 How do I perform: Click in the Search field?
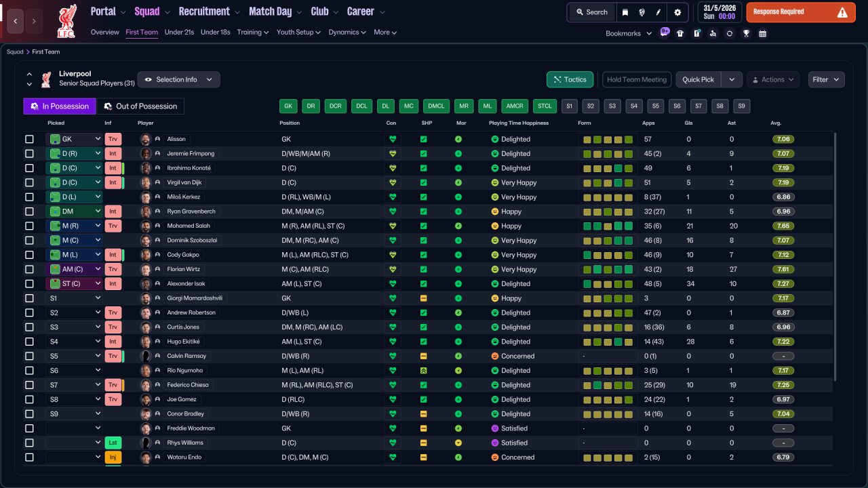592,12
